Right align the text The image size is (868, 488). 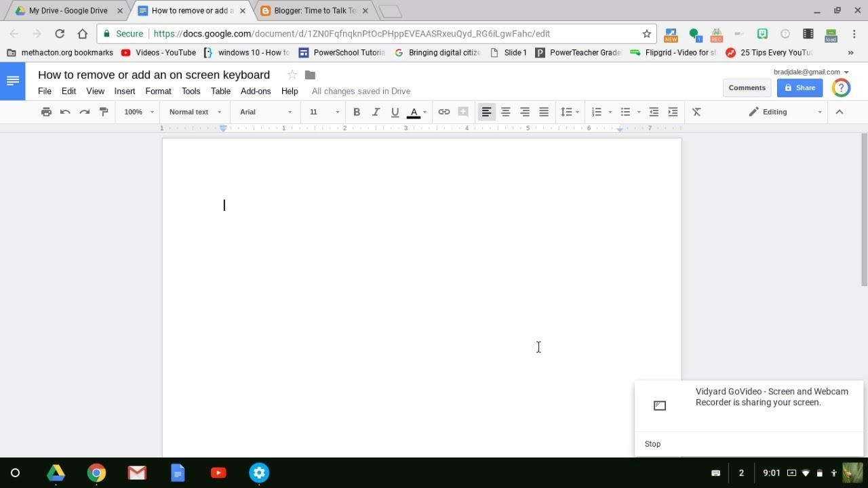(x=524, y=112)
